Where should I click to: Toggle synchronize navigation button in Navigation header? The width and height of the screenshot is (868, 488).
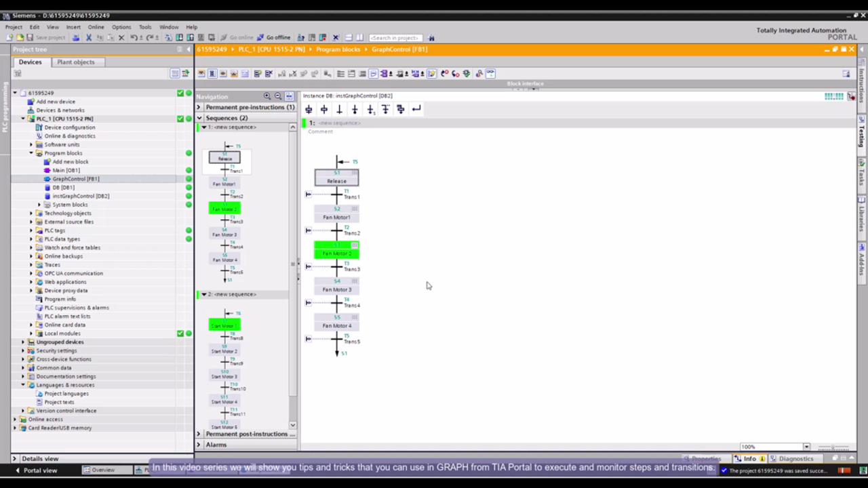(x=289, y=96)
